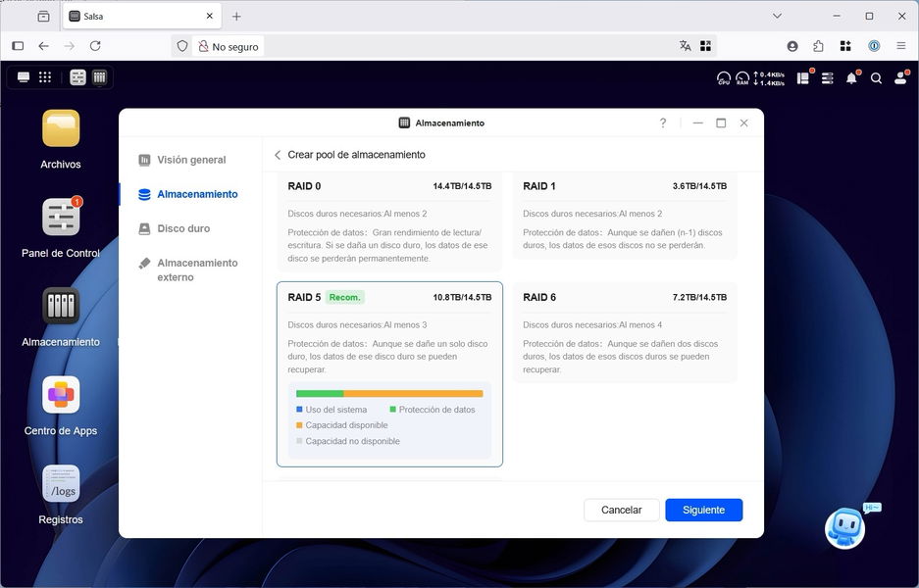Click the help question mark icon
Screen dimensions: 919x588
(x=663, y=123)
